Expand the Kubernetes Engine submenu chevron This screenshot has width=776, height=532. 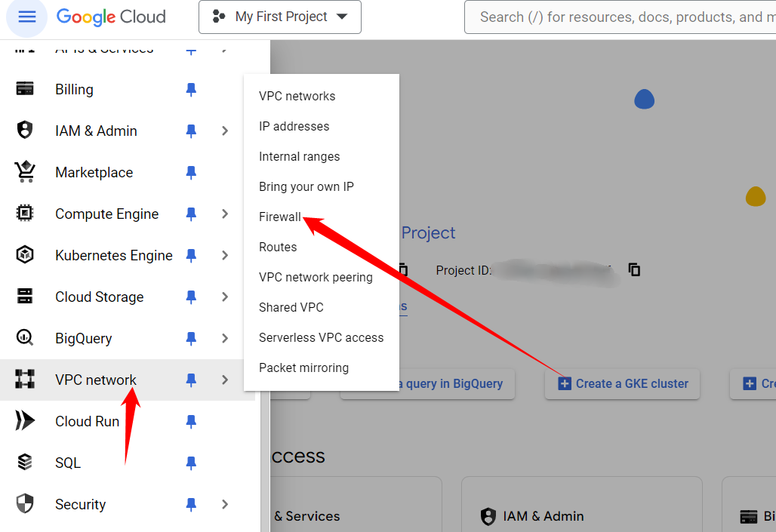[x=225, y=255]
